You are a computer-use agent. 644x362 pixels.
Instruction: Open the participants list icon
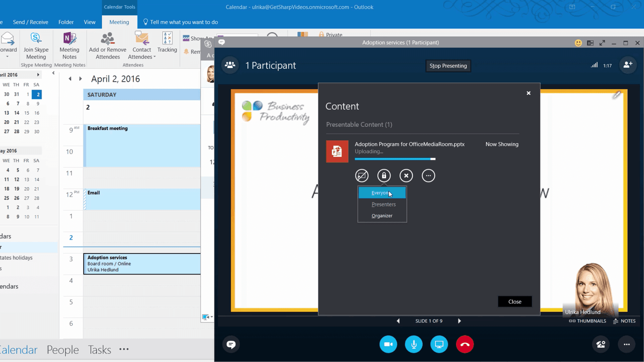[230, 65]
